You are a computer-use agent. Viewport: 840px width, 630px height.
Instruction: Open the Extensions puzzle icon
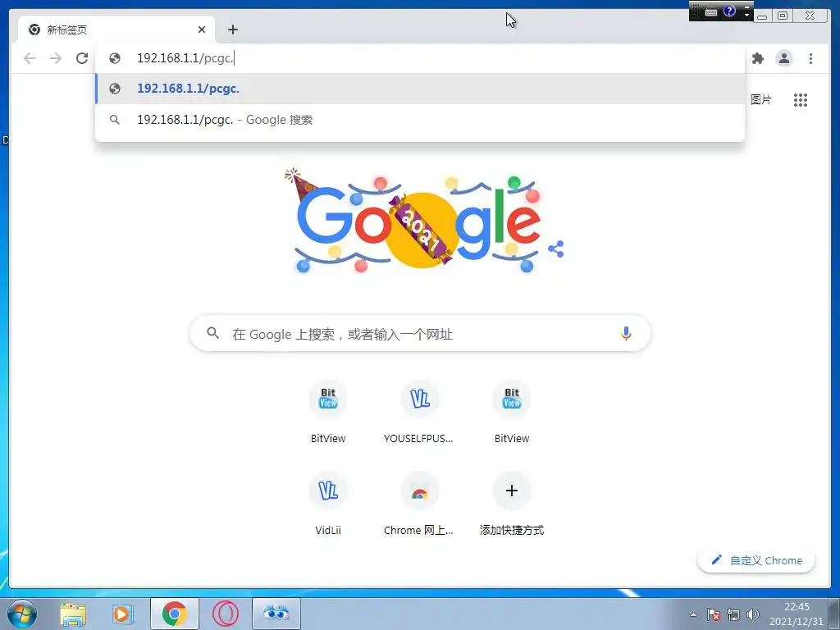tap(757, 58)
